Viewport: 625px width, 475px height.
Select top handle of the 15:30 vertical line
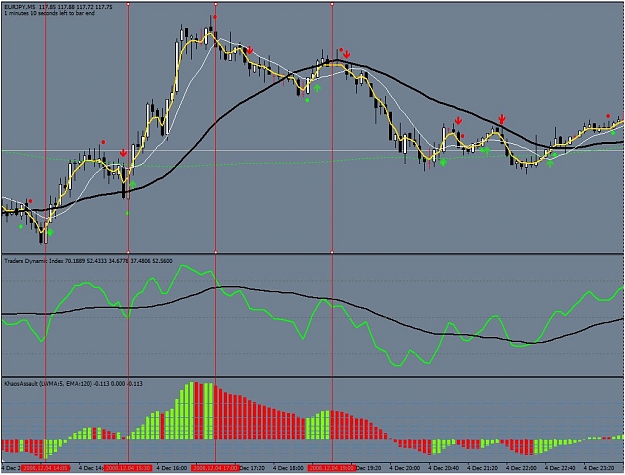point(128,4)
